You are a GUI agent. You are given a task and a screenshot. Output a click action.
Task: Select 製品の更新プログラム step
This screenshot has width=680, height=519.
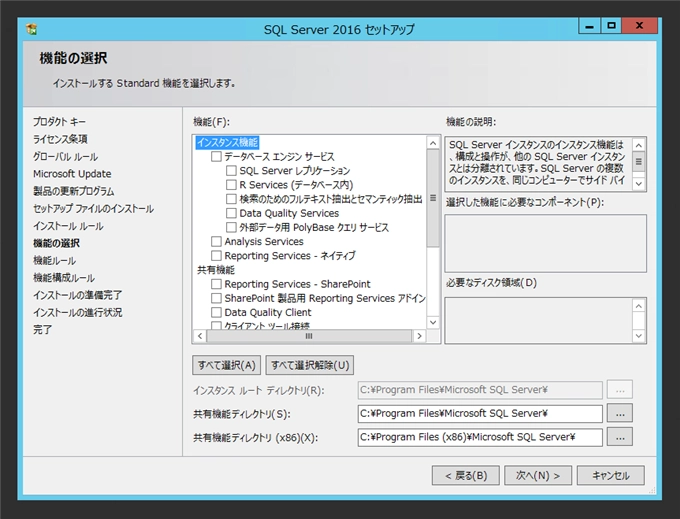(74, 191)
